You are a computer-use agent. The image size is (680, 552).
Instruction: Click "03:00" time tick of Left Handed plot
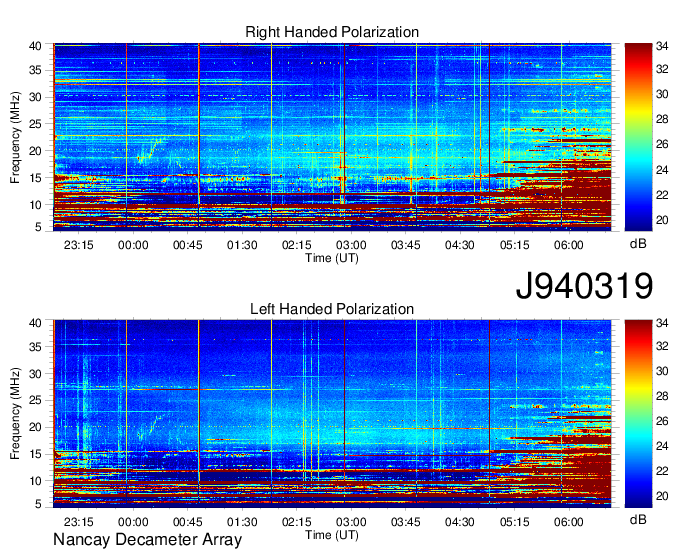pos(351,522)
